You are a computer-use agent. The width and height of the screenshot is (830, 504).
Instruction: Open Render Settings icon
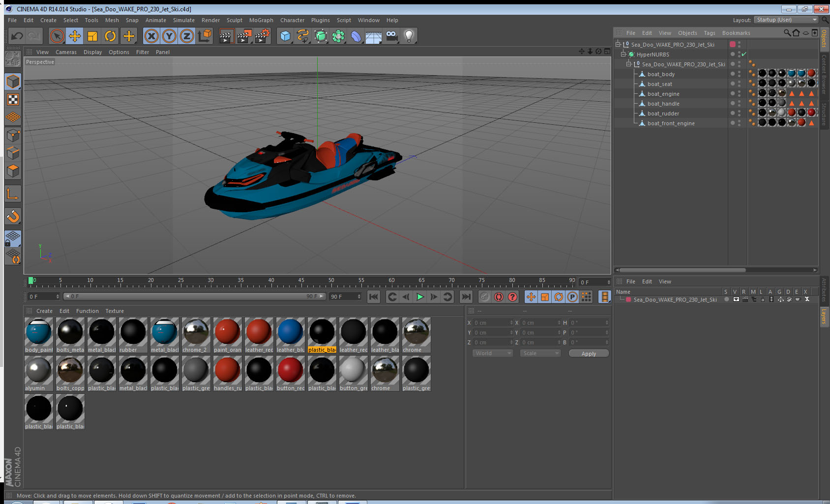point(262,36)
